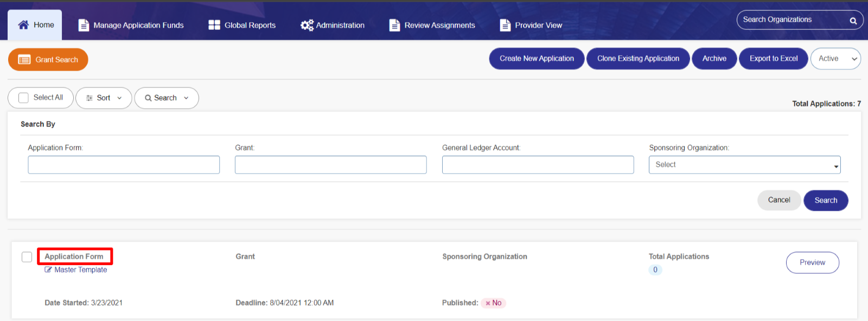
Task: Toggle the Select All checkbox
Action: (x=23, y=98)
